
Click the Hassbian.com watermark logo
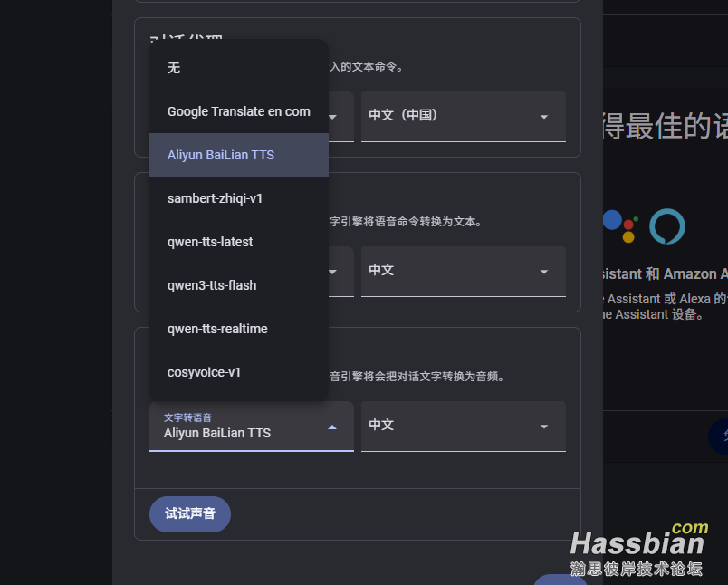click(638, 550)
